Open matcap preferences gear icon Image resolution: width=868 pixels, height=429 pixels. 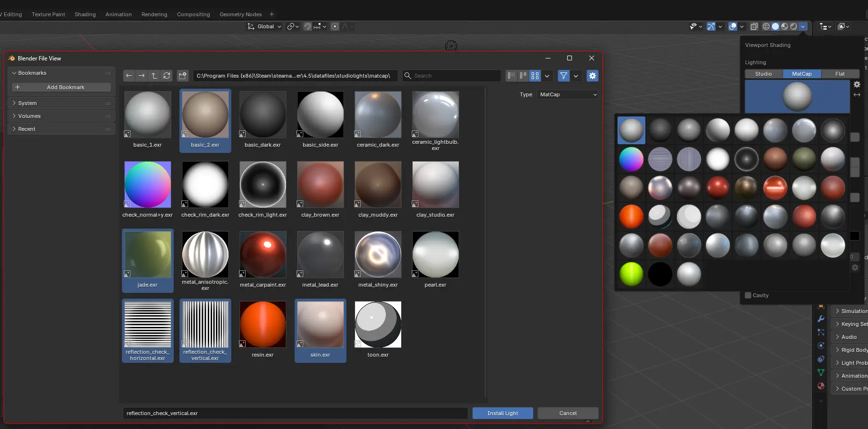click(857, 84)
